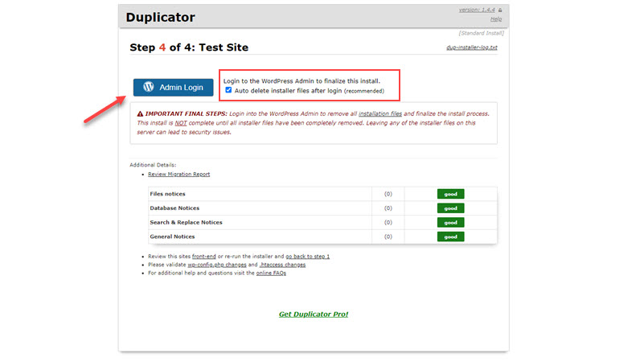Click the (0) count for General Notices
644x362 pixels.
(x=388, y=237)
